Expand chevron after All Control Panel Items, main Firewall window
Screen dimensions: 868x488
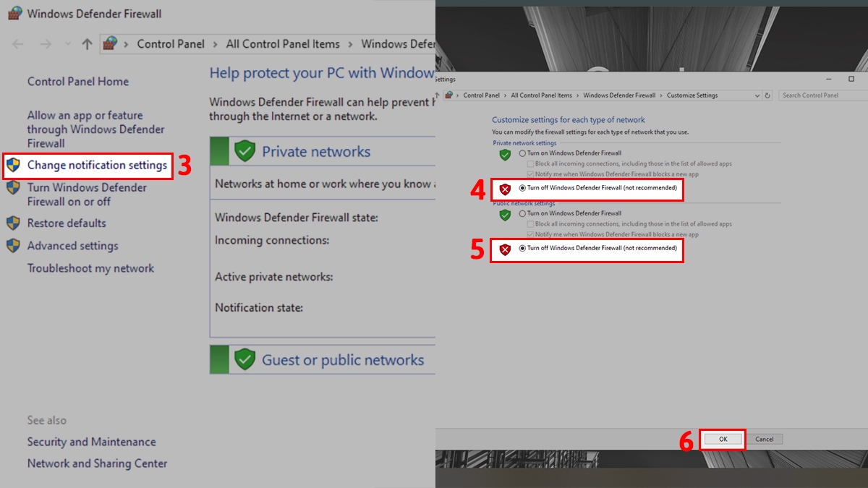tap(351, 44)
